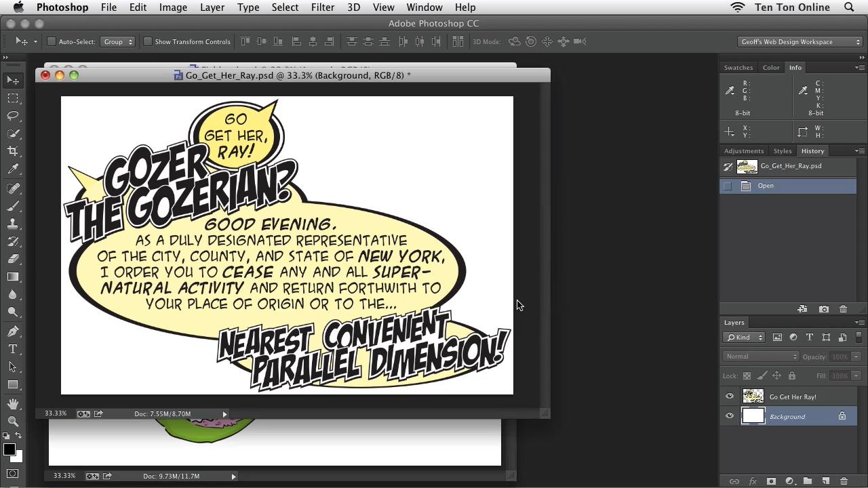
Task: Click the Go_Get_Her_Ray.psd history snapshot thumbnail
Action: [x=747, y=166]
